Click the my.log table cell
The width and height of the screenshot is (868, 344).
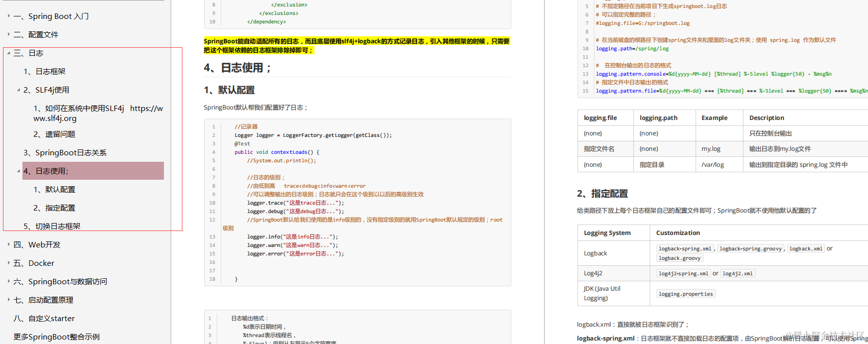tap(711, 149)
